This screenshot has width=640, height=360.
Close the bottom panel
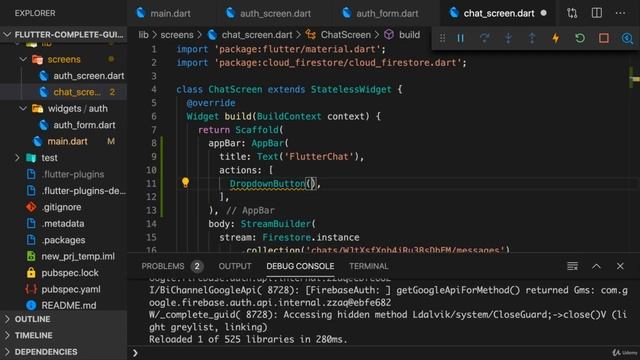tap(620, 266)
